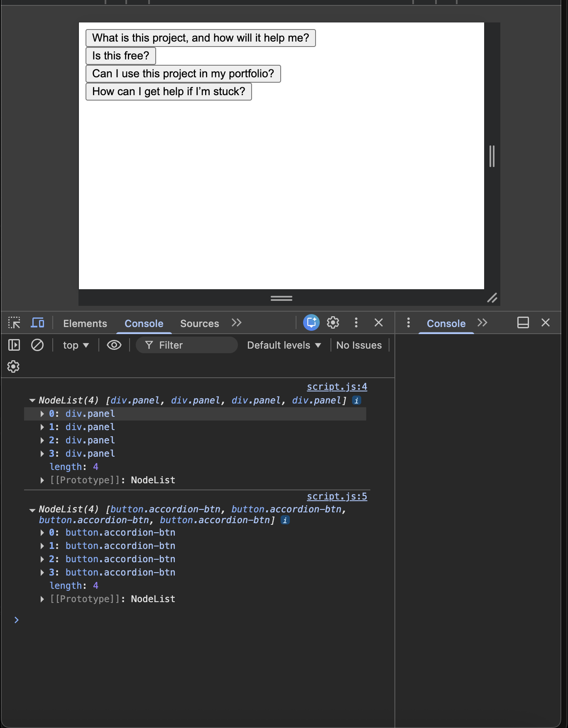Click the 'Is this free?' button
Image resolution: width=568 pixels, height=728 pixels.
120,56
